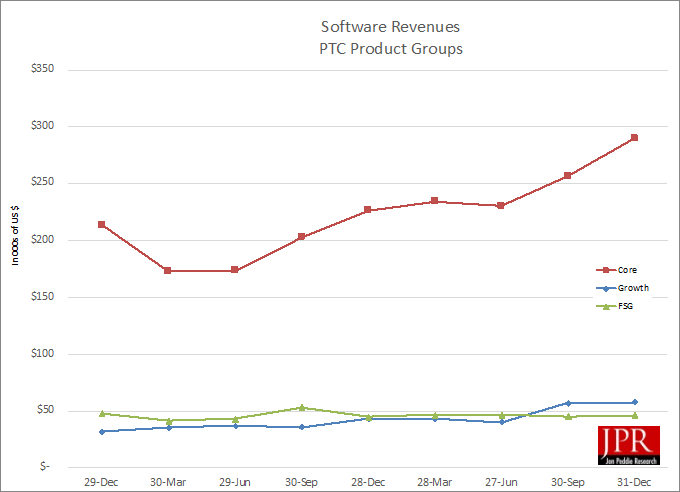Select Core data point at 27-Jun
Screen dimensions: 680x492
click(x=501, y=206)
